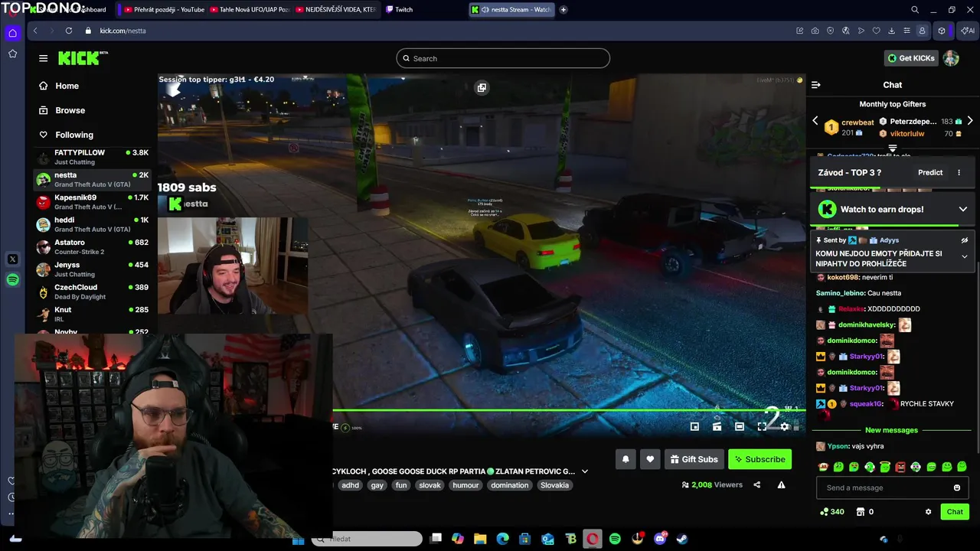Open Spotify in the Opera sidebar
The width and height of the screenshot is (980, 551).
[x=12, y=280]
